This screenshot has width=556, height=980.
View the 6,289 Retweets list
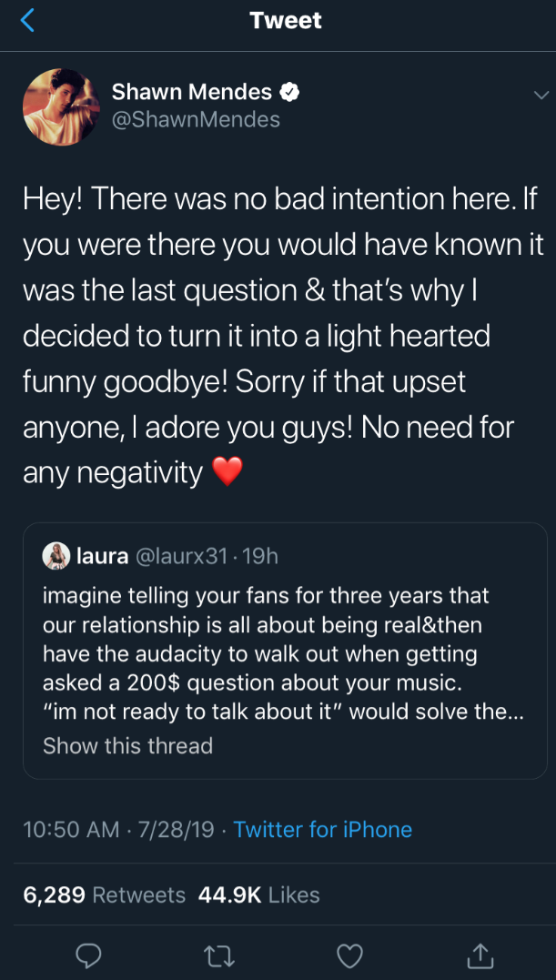click(104, 894)
